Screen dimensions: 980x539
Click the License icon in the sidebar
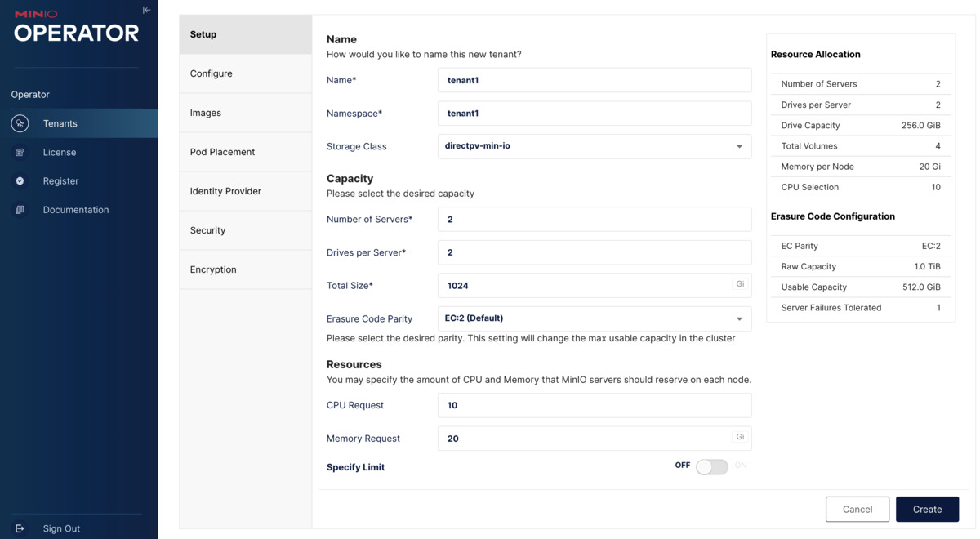pos(20,152)
